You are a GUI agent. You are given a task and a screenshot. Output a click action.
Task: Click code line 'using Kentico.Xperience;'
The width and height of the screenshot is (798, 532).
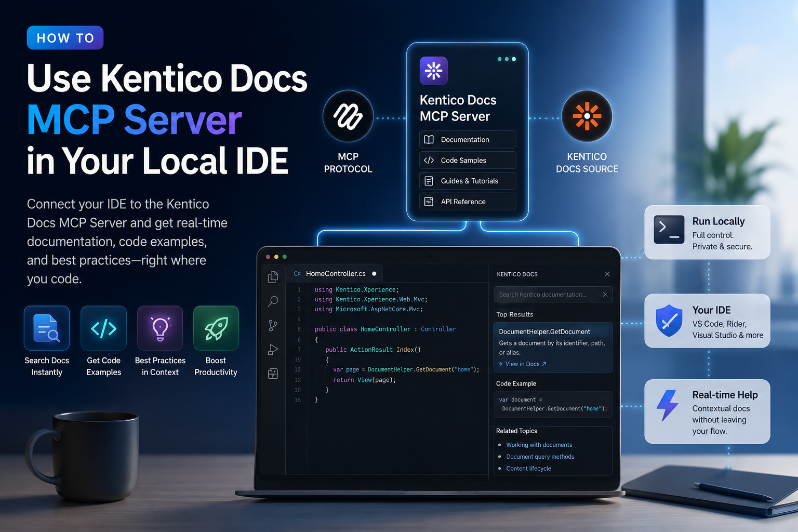tap(356, 289)
